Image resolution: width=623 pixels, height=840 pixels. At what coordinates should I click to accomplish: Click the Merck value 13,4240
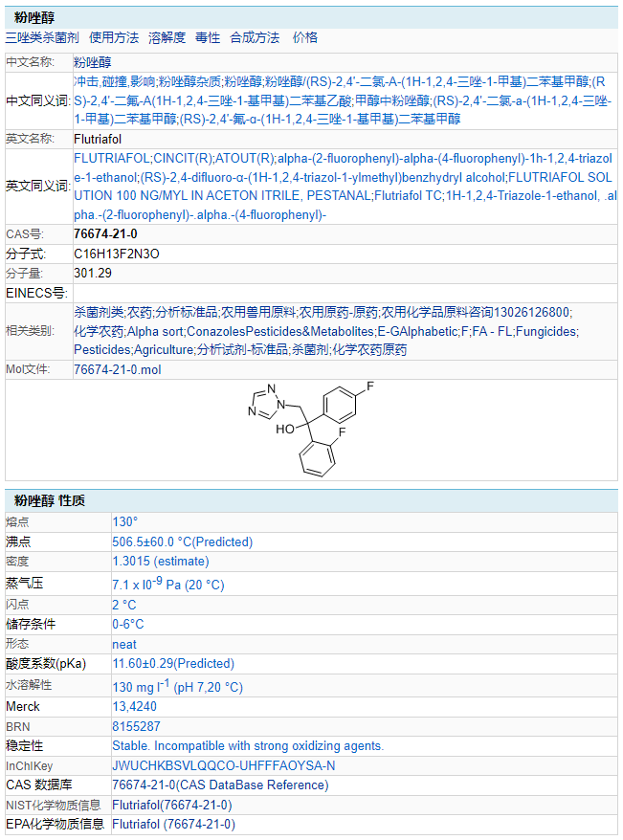coord(134,707)
